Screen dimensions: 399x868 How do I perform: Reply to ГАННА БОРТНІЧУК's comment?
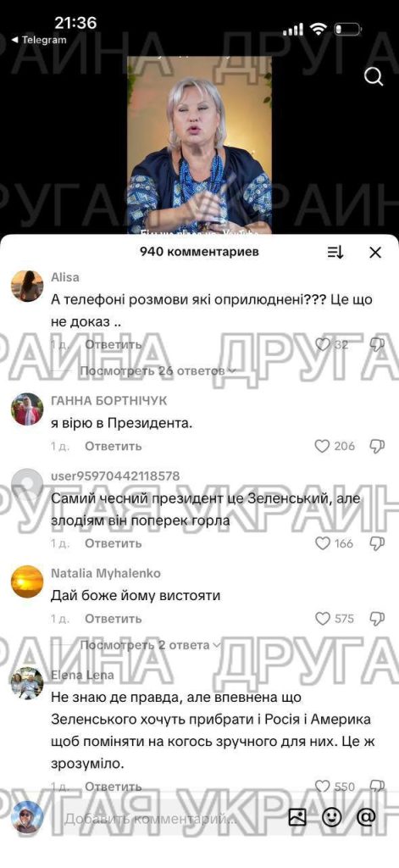pyautogui.click(x=113, y=446)
